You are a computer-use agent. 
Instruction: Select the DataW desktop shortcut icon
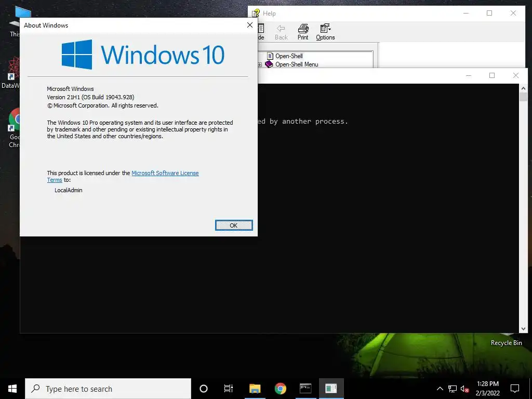[x=14, y=68]
